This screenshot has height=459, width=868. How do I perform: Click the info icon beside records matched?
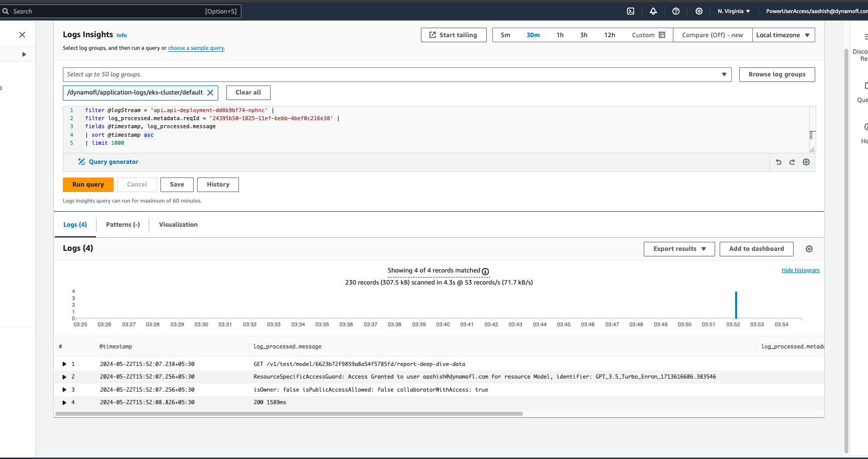coord(485,271)
